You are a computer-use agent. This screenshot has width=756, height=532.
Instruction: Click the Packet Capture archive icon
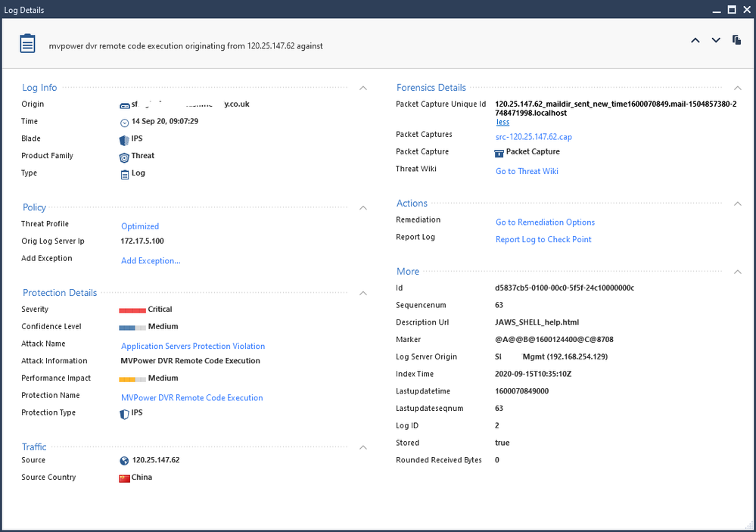pyautogui.click(x=499, y=154)
